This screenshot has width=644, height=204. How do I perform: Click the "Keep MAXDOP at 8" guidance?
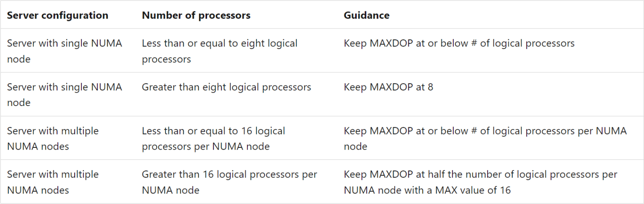[x=388, y=87]
